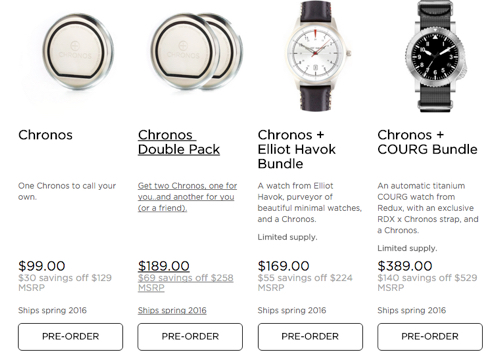Click the 'Chronos + COURG Bundle' heading

(427, 142)
